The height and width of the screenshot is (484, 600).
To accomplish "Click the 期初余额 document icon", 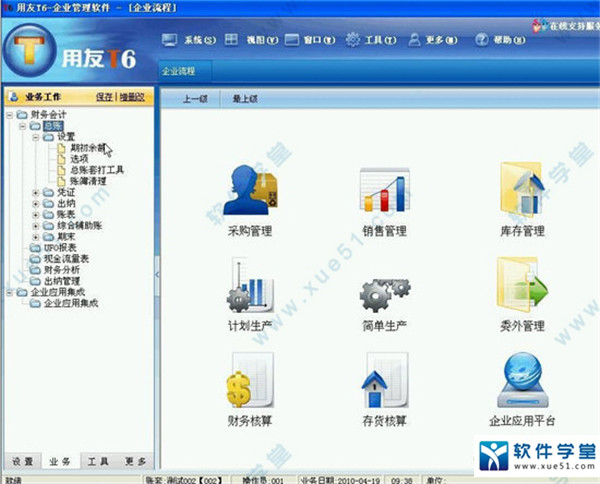I will pos(61,148).
